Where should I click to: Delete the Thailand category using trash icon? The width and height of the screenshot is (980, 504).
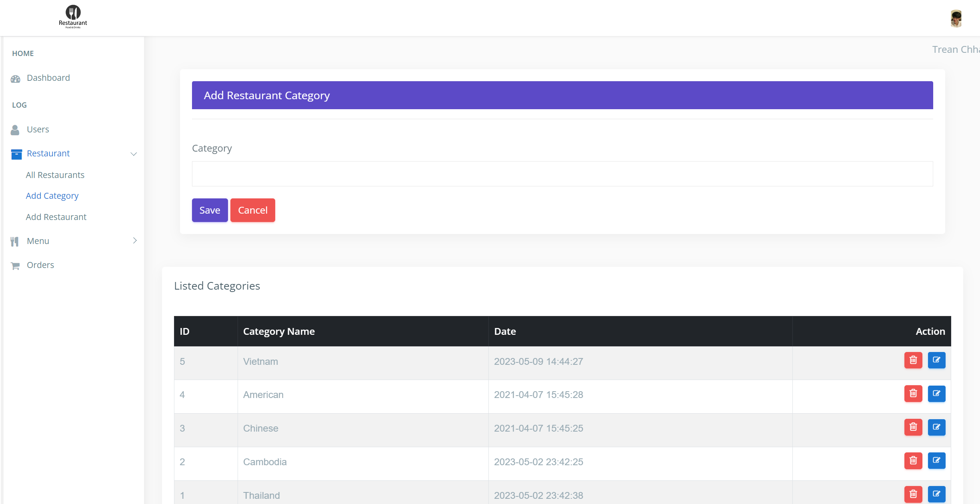tap(913, 494)
